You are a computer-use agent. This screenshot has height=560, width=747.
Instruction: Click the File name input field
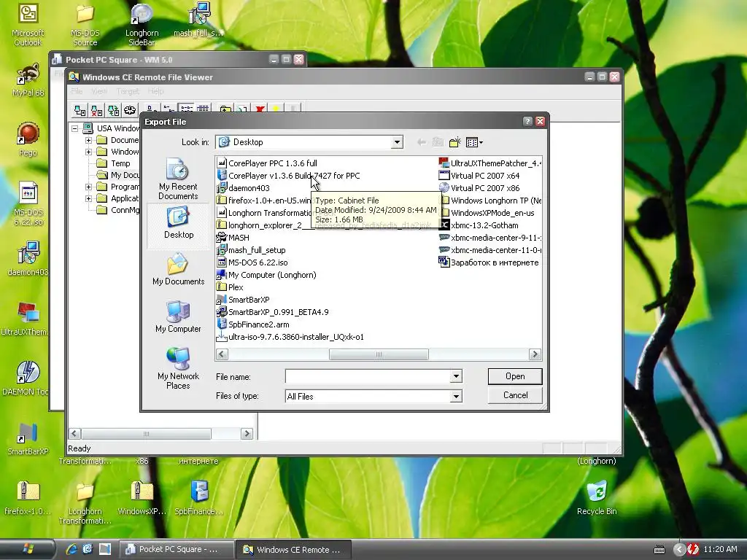click(368, 376)
